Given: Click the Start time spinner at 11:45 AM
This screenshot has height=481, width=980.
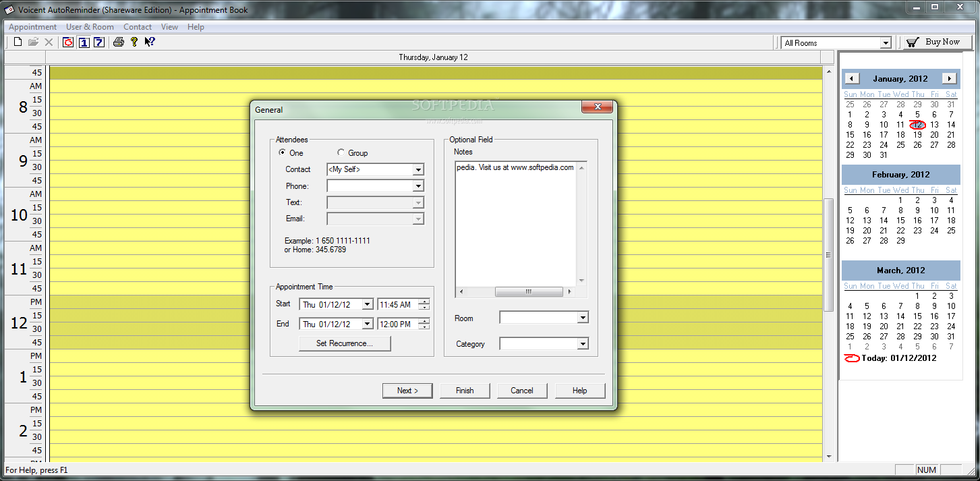Looking at the screenshot, I should [424, 305].
